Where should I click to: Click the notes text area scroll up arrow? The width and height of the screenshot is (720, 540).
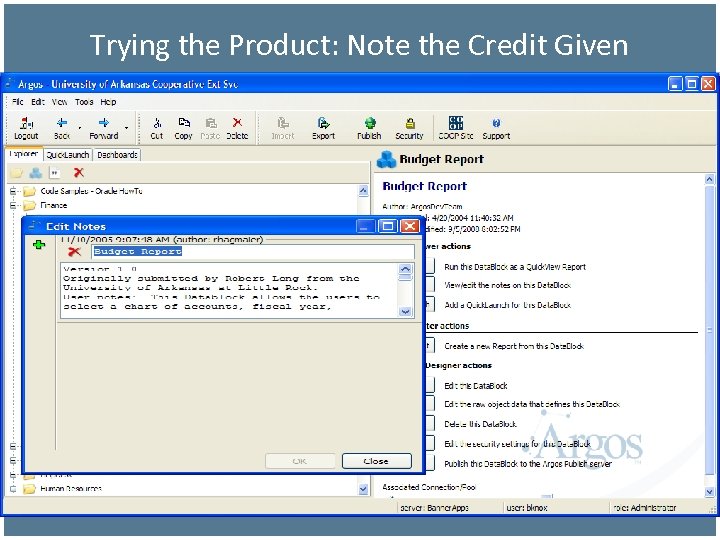[x=405, y=269]
